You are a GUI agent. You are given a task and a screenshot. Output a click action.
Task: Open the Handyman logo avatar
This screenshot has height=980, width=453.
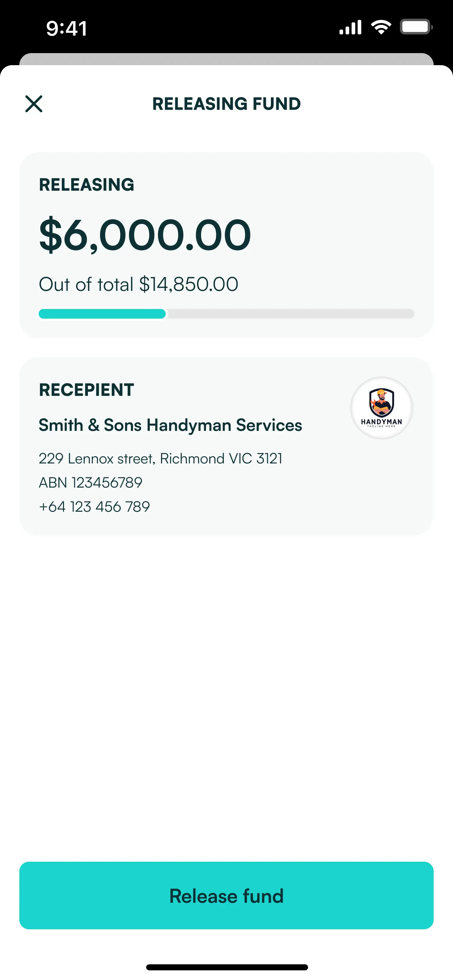[381, 408]
